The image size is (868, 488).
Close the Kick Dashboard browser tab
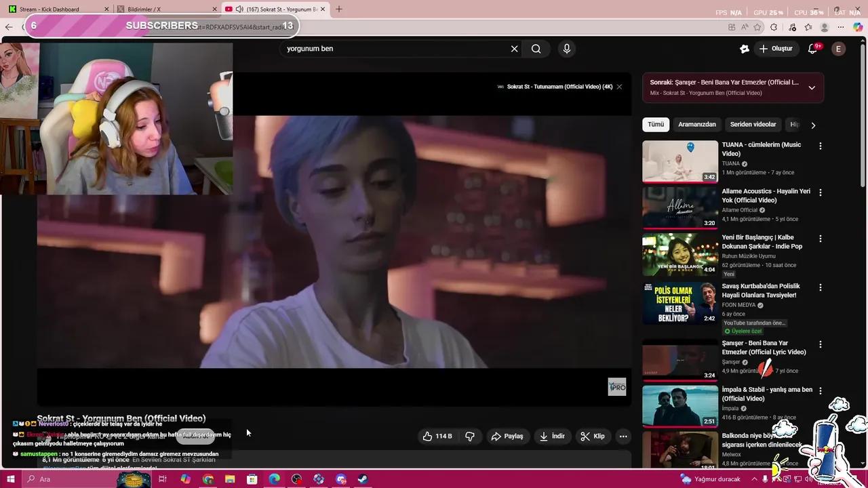pos(106,9)
